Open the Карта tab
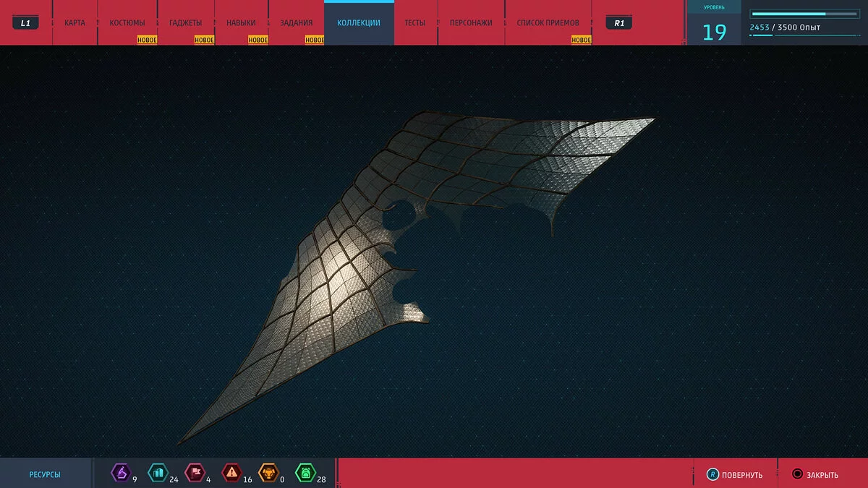Screen dimensions: 868x488 pyautogui.click(x=75, y=23)
